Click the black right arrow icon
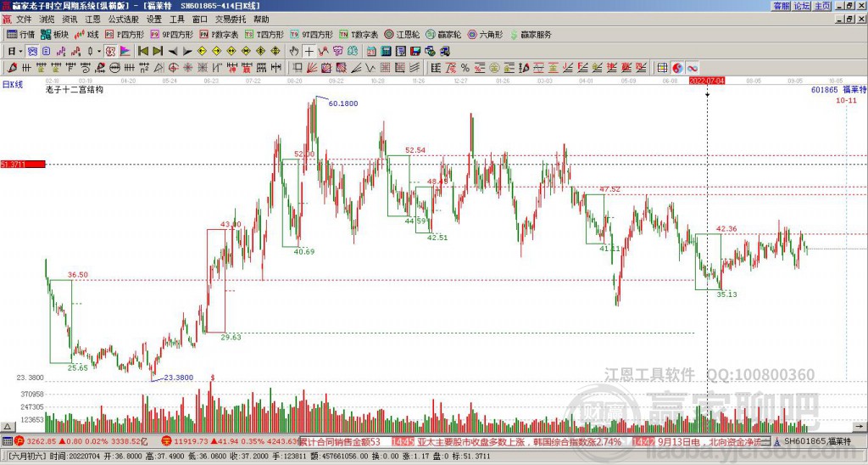 tap(187, 52)
